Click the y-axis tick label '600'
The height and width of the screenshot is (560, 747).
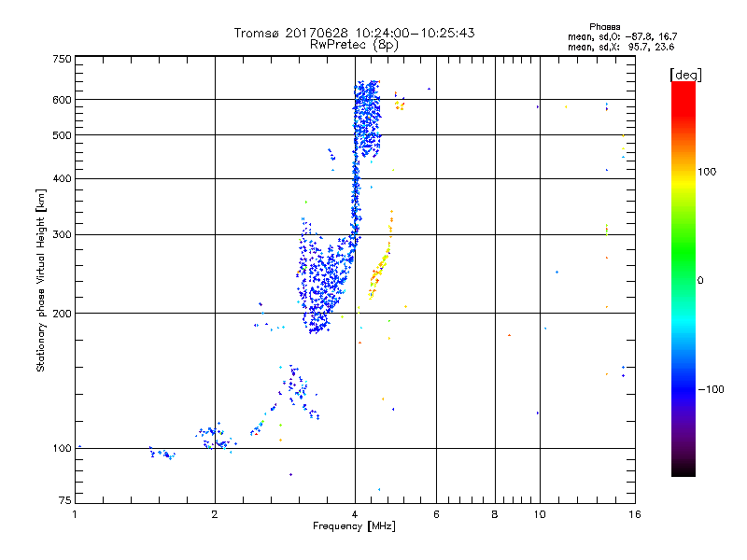tap(62, 100)
